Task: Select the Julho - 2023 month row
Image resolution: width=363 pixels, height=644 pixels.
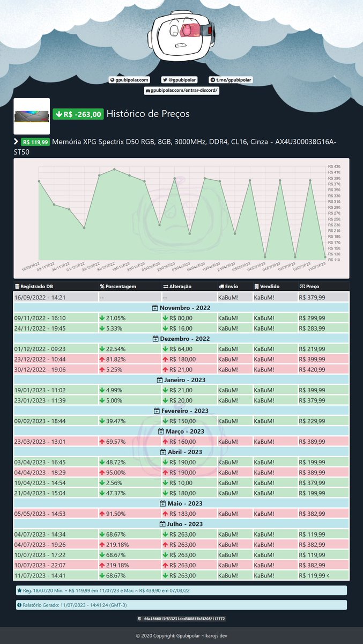Action: (x=181, y=524)
